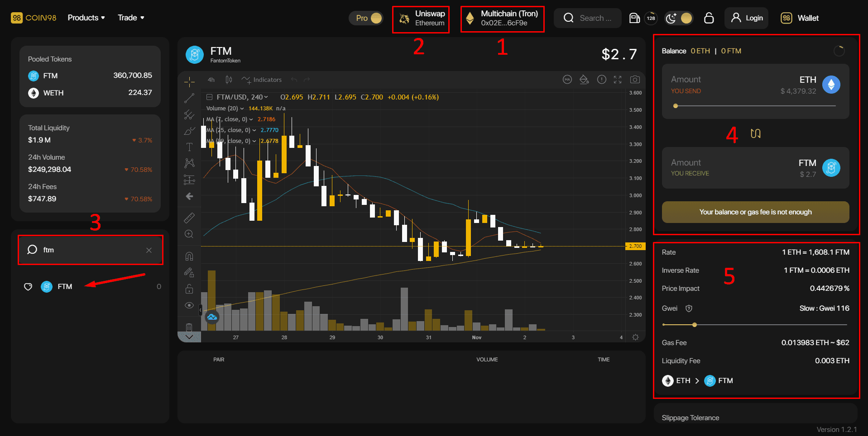Image resolution: width=868 pixels, height=436 pixels.
Task: Open the Trade menu
Action: pos(131,18)
